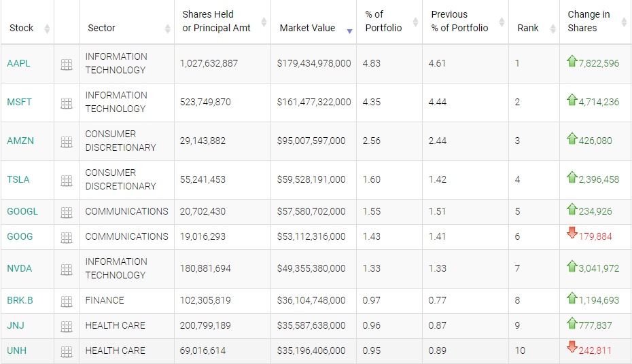632x364 pixels.
Task: Follow the MSFT ticker link
Action: (19, 103)
